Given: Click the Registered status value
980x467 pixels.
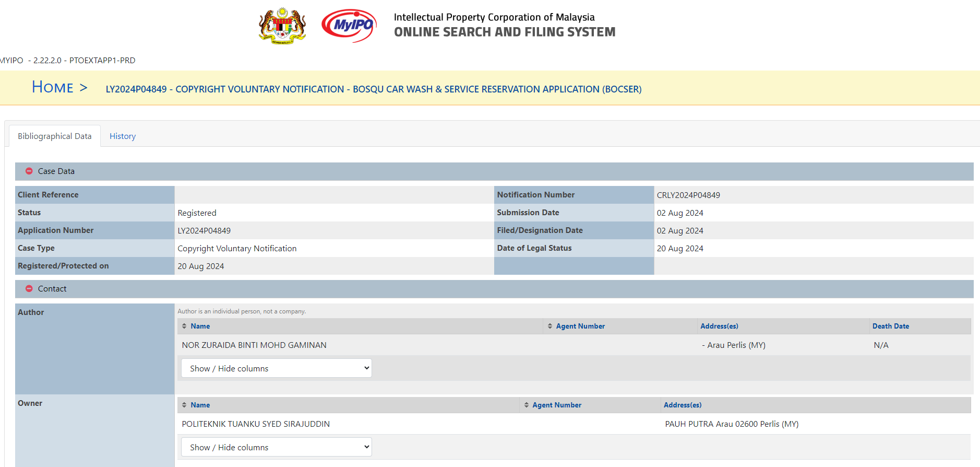Looking at the screenshot, I should pos(197,213).
